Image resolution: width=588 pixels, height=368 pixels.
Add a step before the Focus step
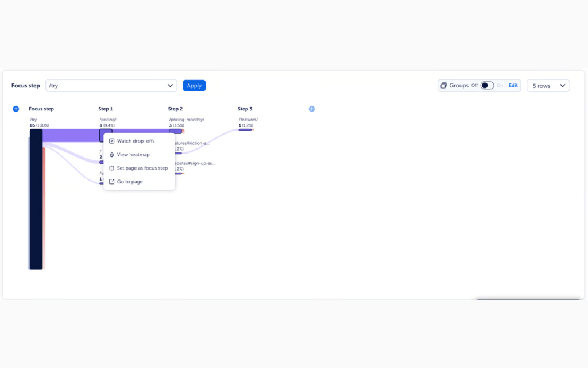click(16, 109)
